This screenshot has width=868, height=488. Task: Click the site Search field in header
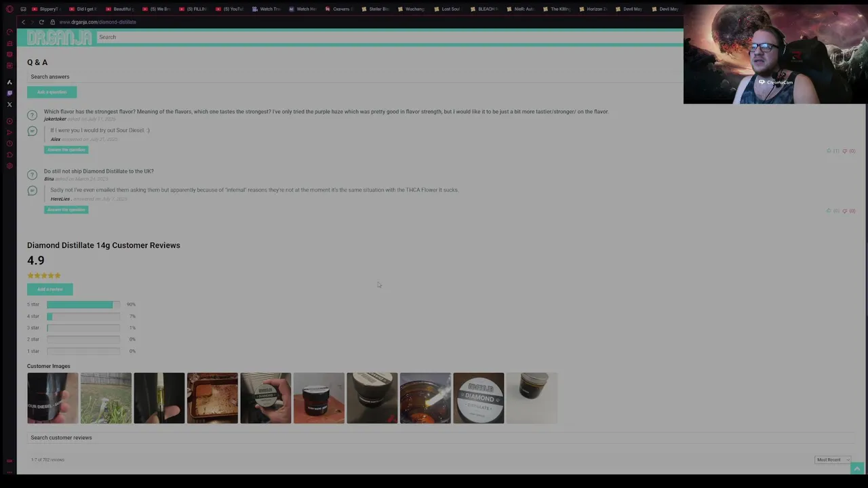click(x=389, y=37)
